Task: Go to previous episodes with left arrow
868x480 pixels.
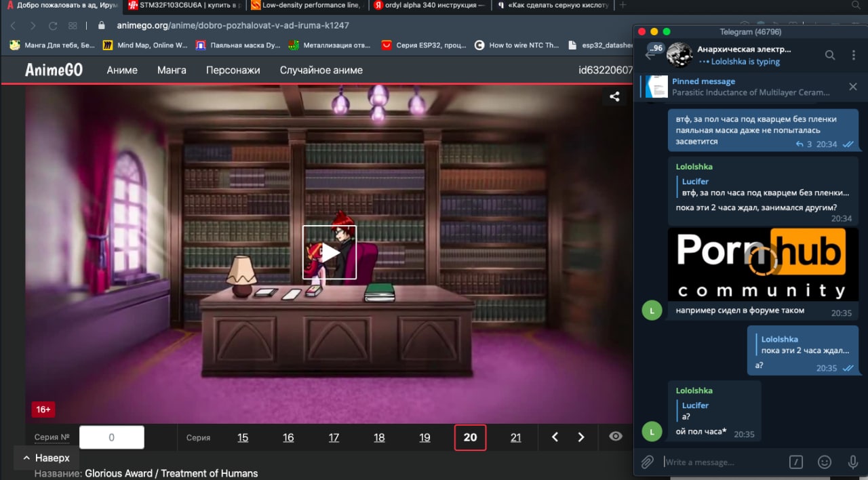Action: (555, 437)
